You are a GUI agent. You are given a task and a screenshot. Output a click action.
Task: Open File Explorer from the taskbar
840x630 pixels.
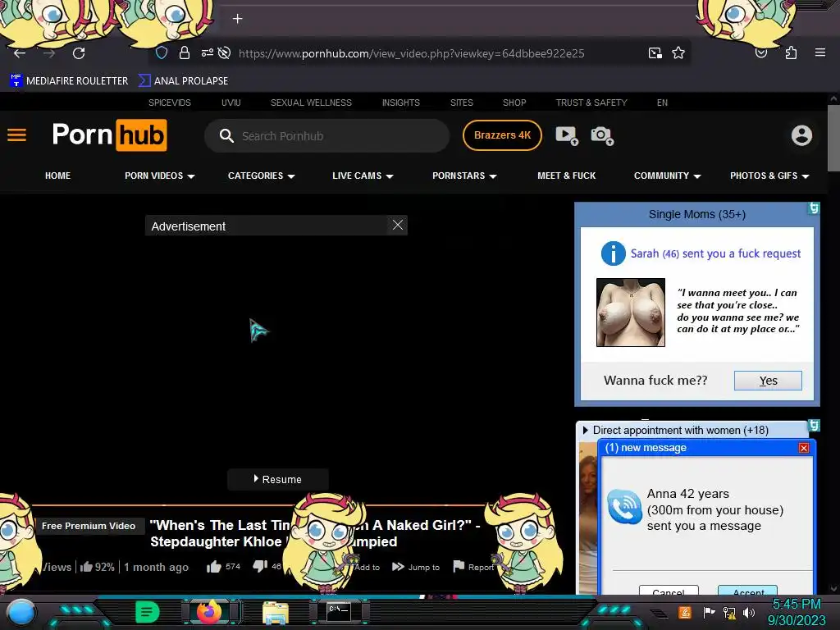tap(276, 613)
